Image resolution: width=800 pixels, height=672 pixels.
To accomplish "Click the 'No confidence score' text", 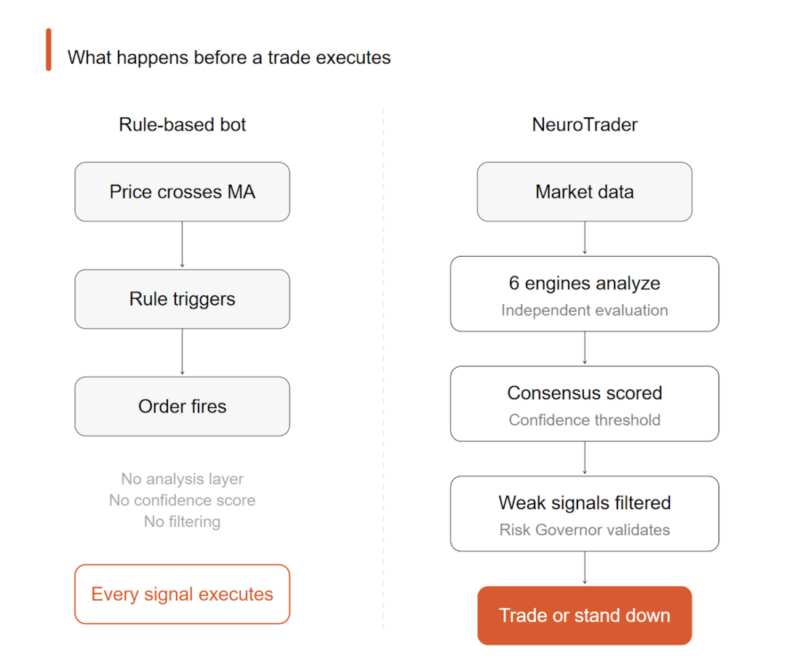I will coord(183,500).
